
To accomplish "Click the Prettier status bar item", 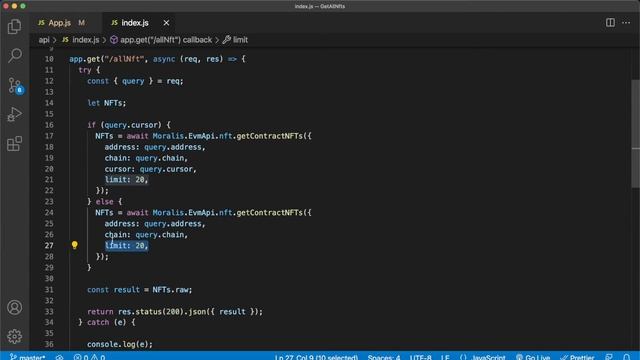I will (x=577, y=357).
